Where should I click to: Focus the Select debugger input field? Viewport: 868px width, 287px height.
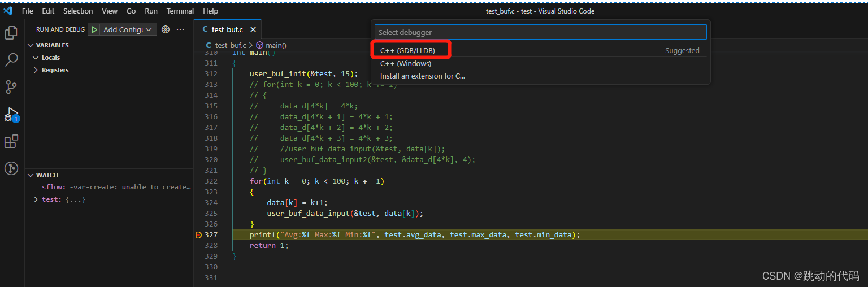(540, 32)
